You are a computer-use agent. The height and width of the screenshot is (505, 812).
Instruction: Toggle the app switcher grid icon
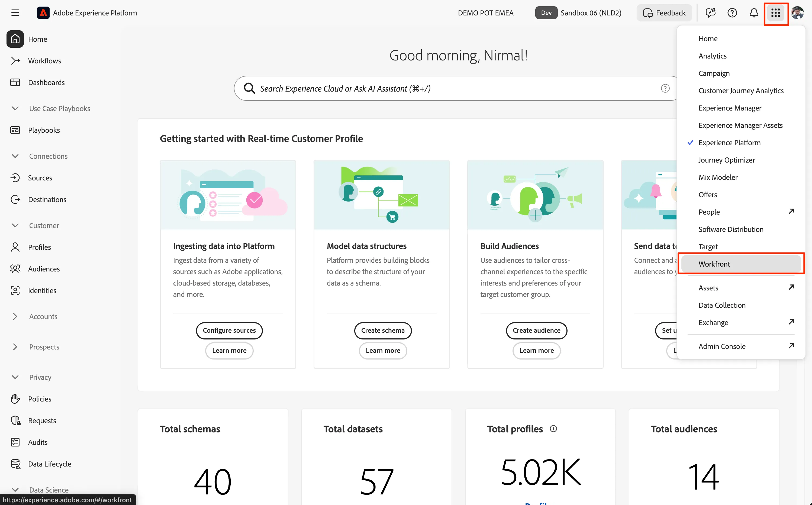tap(775, 13)
